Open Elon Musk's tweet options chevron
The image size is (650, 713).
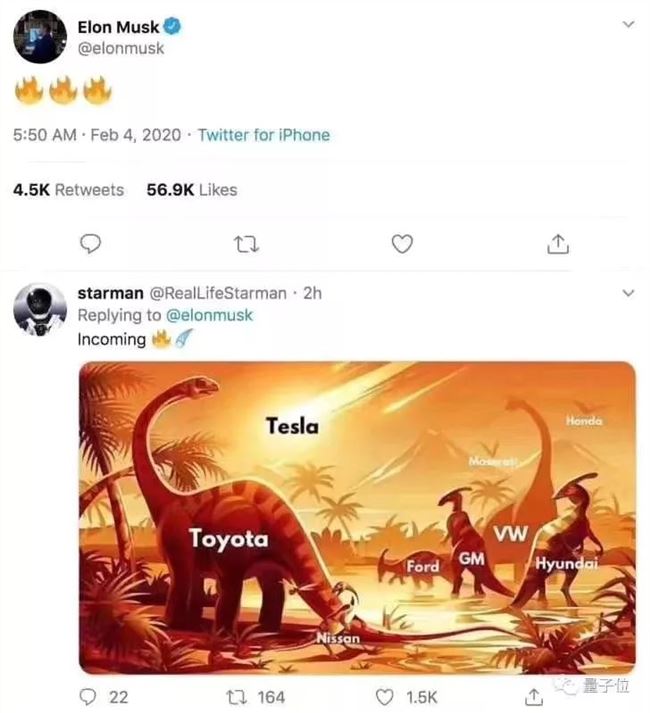[627, 24]
